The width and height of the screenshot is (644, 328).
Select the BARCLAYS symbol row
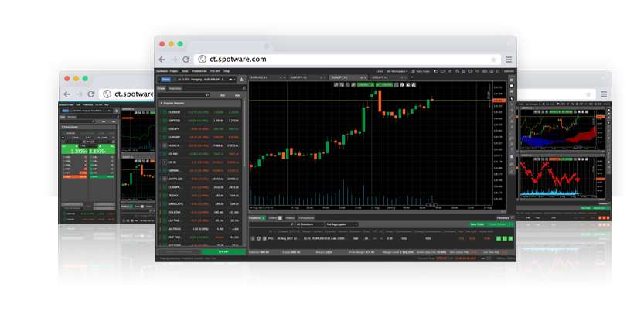201,204
